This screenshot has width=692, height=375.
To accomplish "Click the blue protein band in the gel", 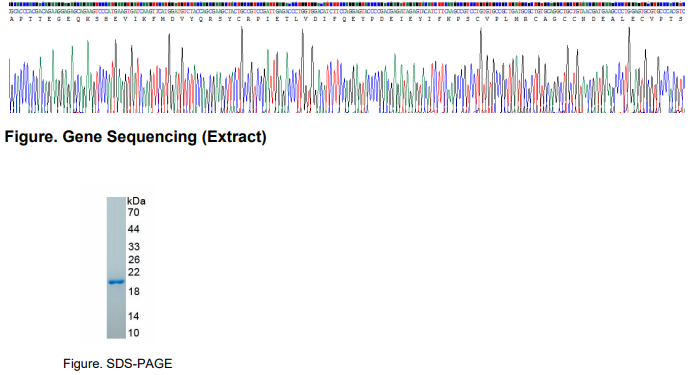I will [117, 281].
